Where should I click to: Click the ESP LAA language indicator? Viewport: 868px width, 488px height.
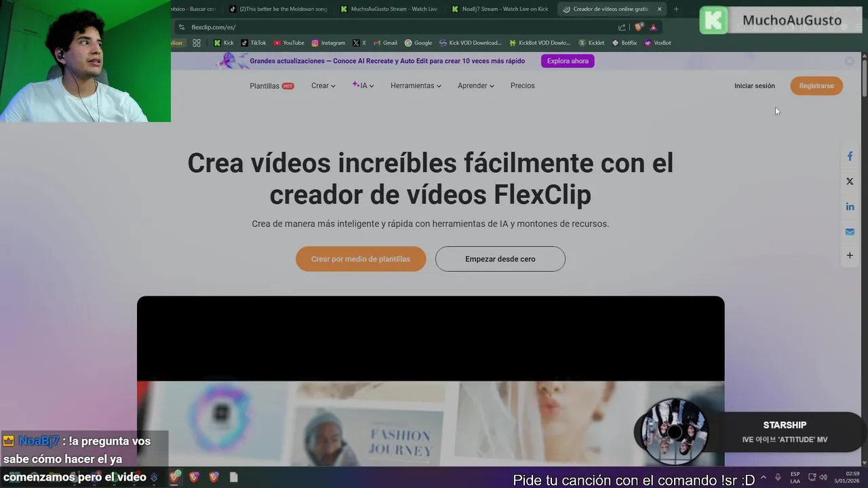click(x=795, y=477)
